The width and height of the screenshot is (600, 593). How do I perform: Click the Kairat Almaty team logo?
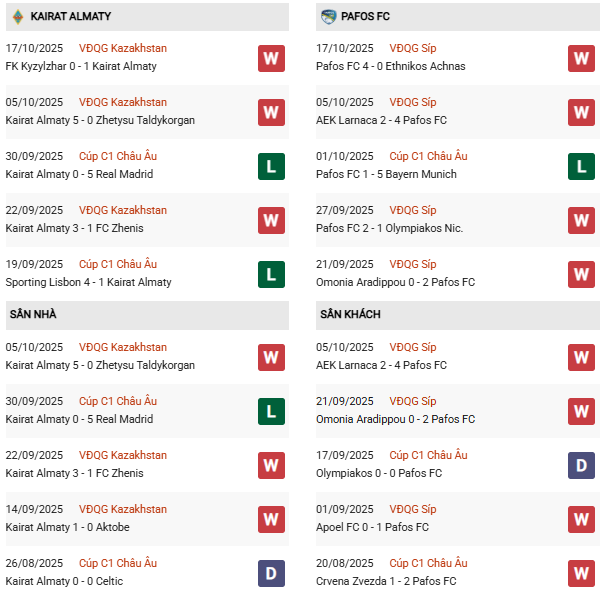pyautogui.click(x=18, y=16)
